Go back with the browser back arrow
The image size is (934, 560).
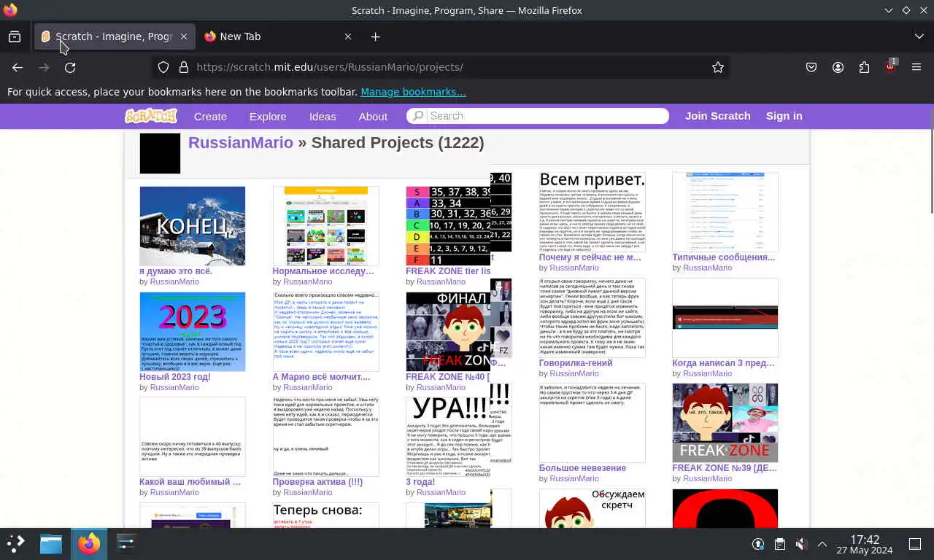[18, 67]
